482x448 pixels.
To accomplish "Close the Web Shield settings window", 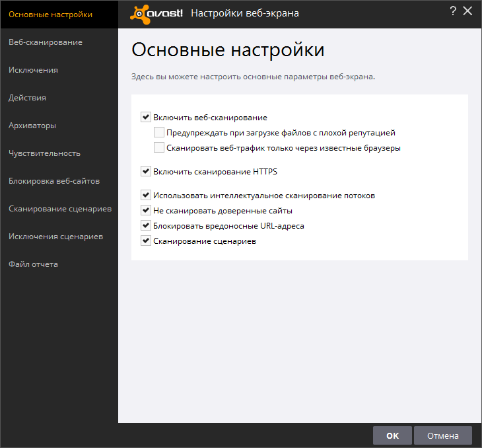I will click(467, 11).
